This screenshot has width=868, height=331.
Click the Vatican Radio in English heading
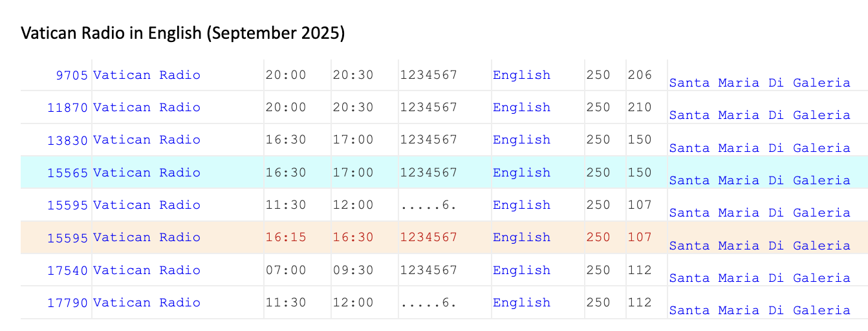point(183,34)
